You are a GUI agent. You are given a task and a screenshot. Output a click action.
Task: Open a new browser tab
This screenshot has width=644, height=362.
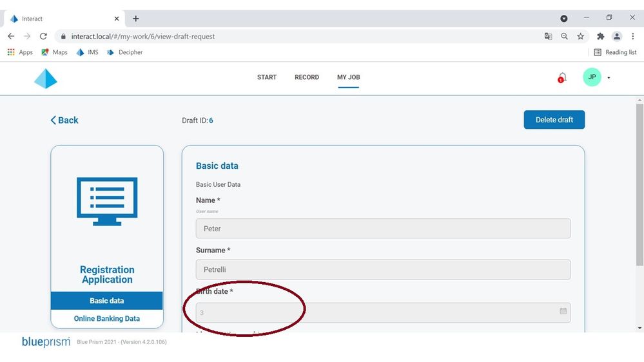[x=135, y=19]
